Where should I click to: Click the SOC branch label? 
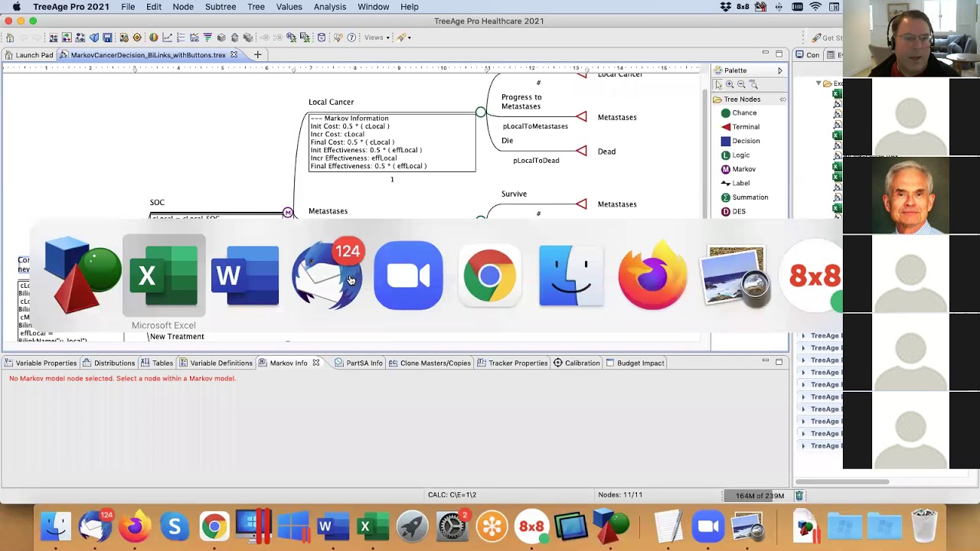tap(157, 202)
